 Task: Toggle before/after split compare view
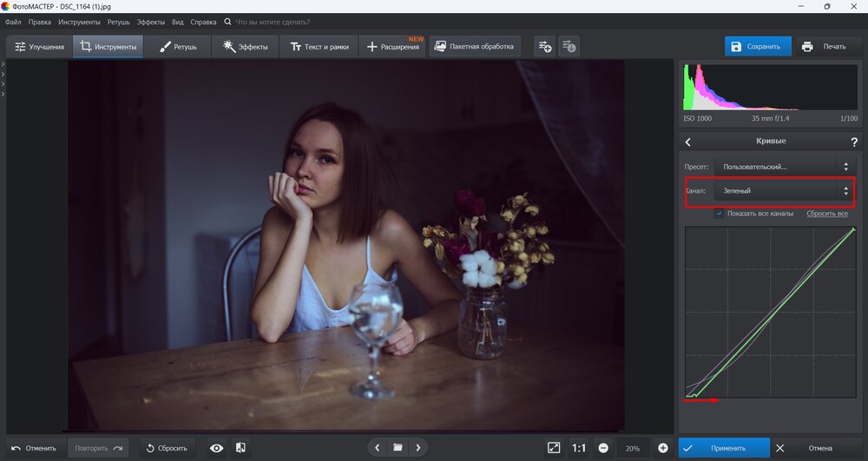tap(240, 448)
